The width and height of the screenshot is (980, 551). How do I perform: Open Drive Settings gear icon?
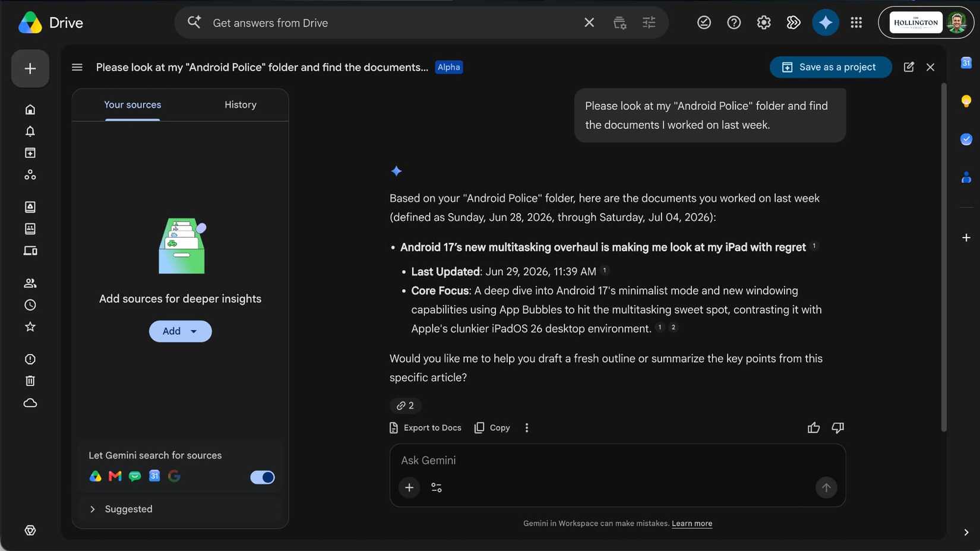click(764, 23)
